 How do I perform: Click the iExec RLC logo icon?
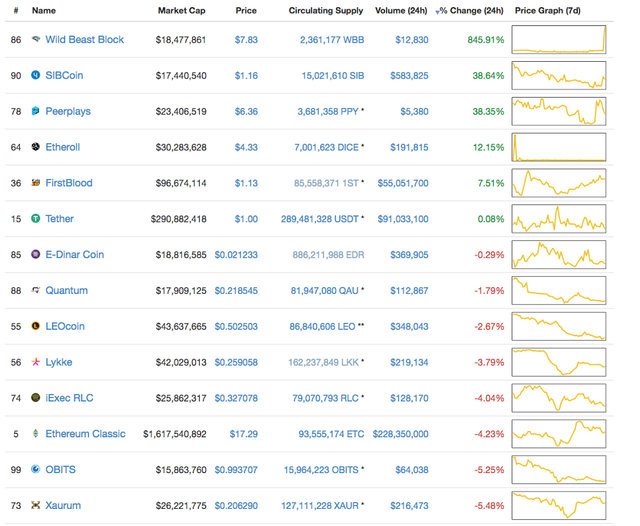click(x=36, y=397)
